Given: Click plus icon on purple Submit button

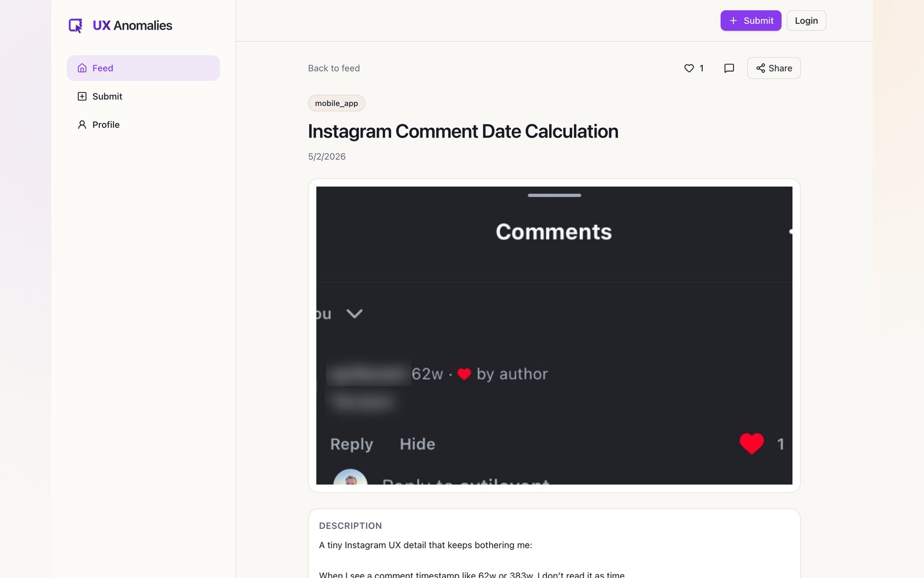Looking at the screenshot, I should point(733,21).
